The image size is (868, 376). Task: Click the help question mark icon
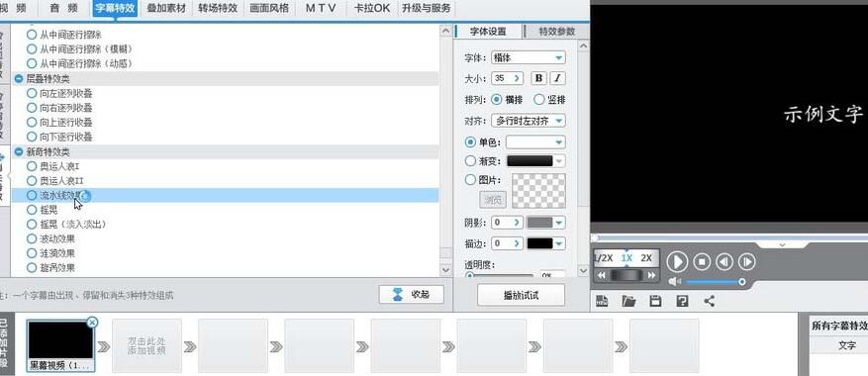pyautogui.click(x=682, y=301)
